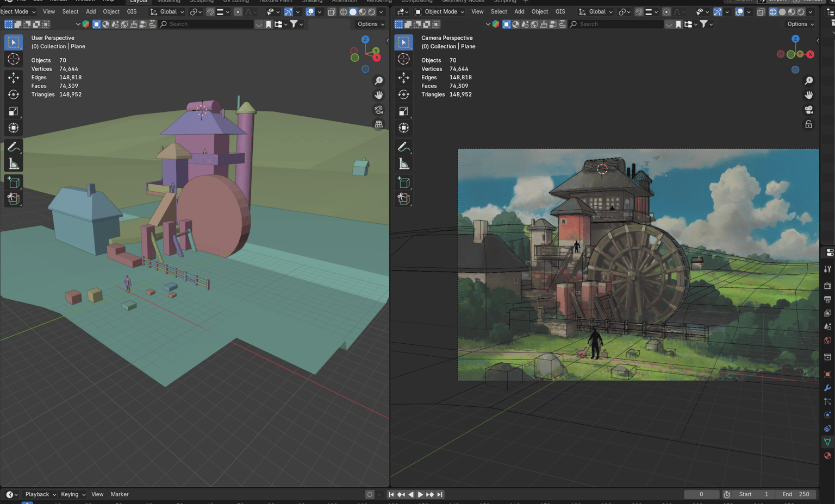835x504 pixels.
Task: Toggle proportional editing in left viewport header
Action: coord(238,11)
